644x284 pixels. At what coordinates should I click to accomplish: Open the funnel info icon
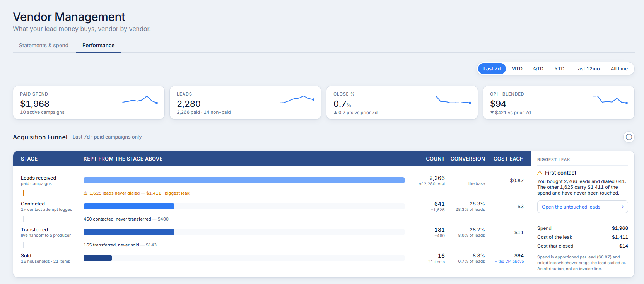click(629, 137)
